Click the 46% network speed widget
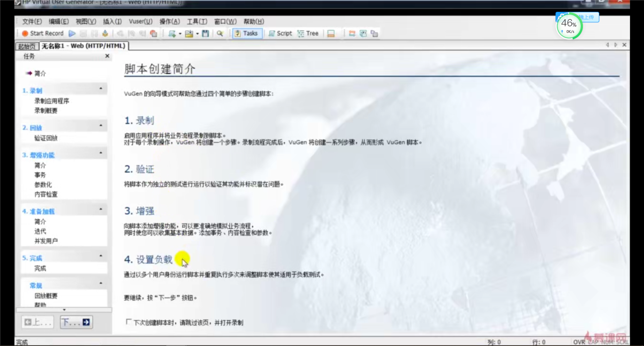The height and width of the screenshot is (346, 644). [x=569, y=26]
